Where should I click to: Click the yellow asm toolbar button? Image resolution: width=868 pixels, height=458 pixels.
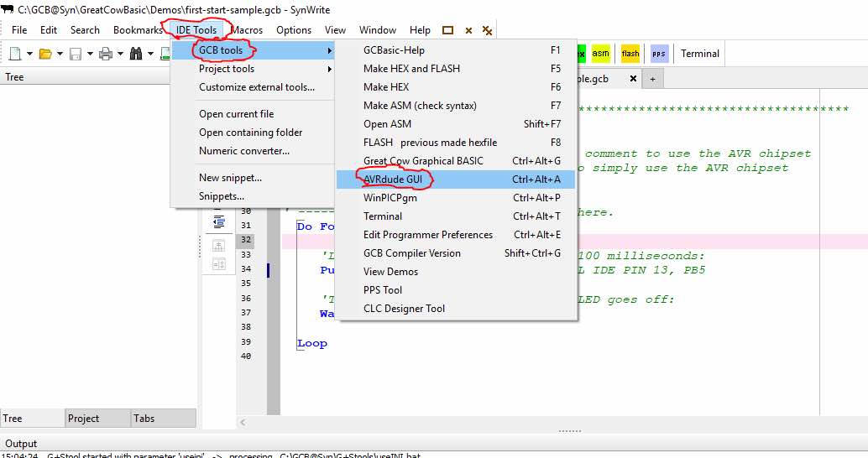(x=600, y=54)
